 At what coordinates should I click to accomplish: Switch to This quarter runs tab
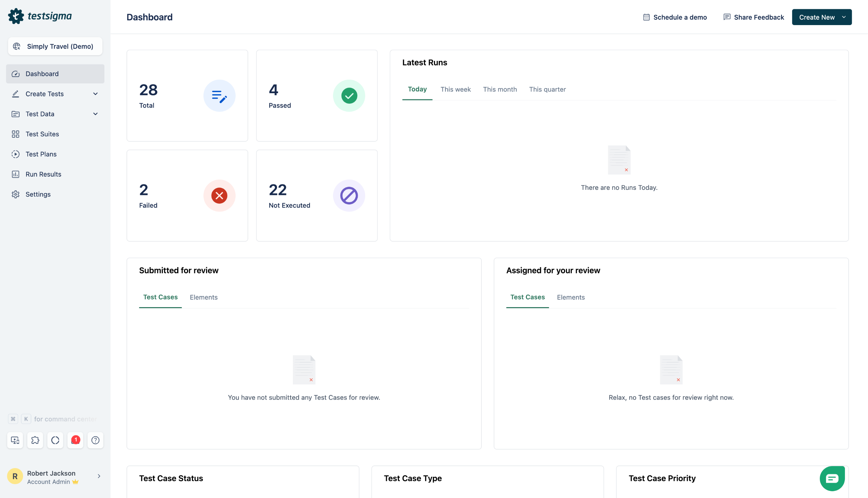547,89
